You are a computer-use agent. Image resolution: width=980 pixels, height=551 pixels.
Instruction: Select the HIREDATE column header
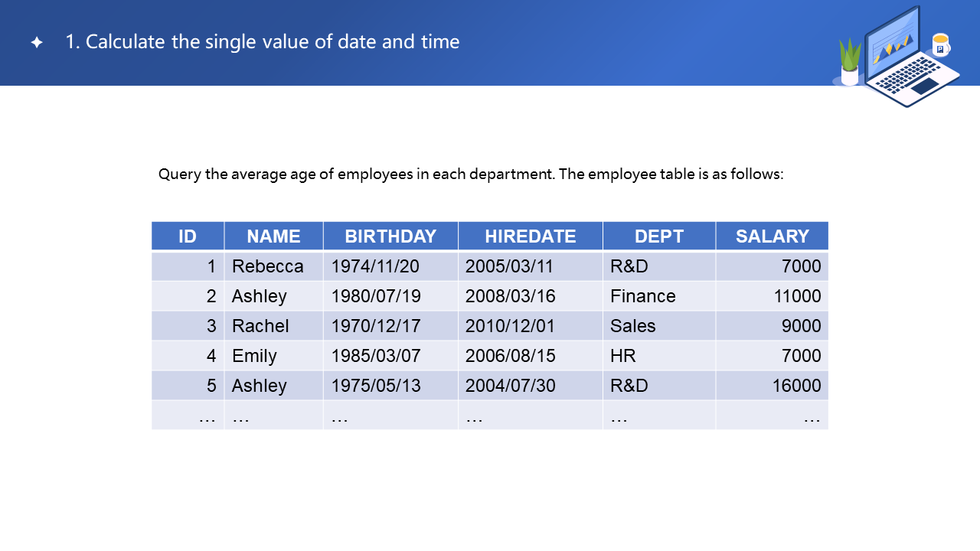[x=530, y=236]
